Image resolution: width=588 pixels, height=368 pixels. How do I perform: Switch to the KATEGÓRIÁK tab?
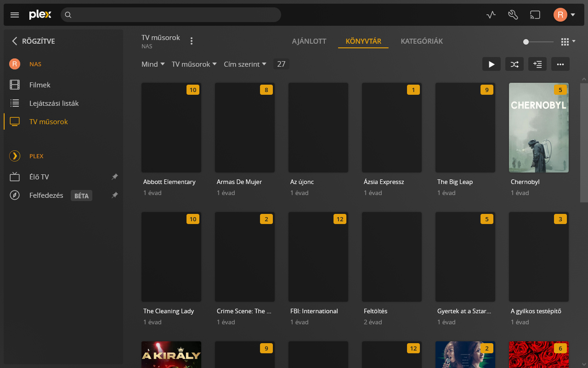point(422,41)
